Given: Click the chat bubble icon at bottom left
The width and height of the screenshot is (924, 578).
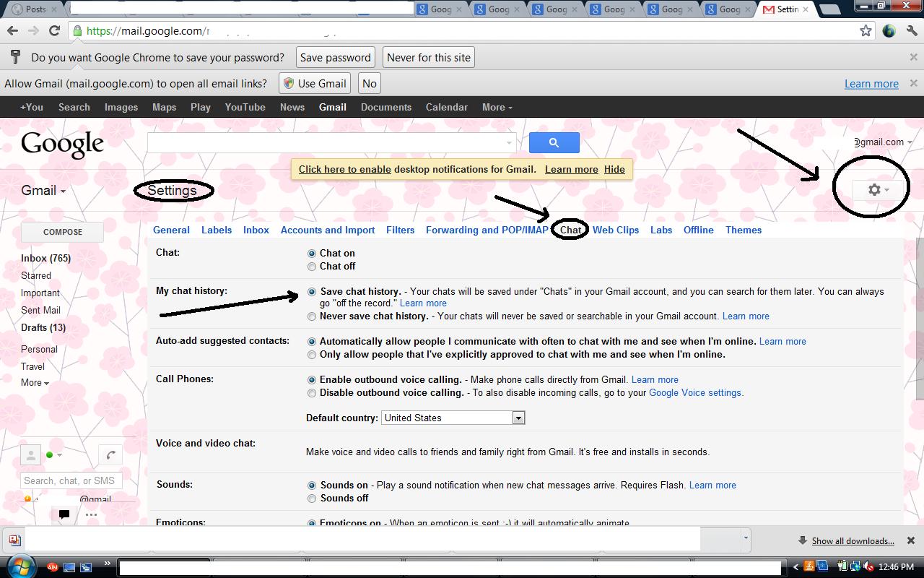Looking at the screenshot, I should (64, 514).
